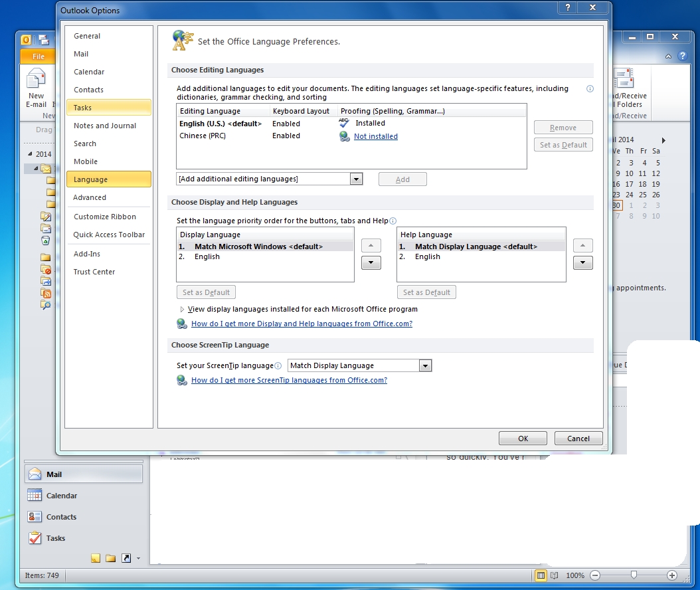This screenshot has height=590, width=700.
Task: Click the Add language button
Action: coord(402,179)
